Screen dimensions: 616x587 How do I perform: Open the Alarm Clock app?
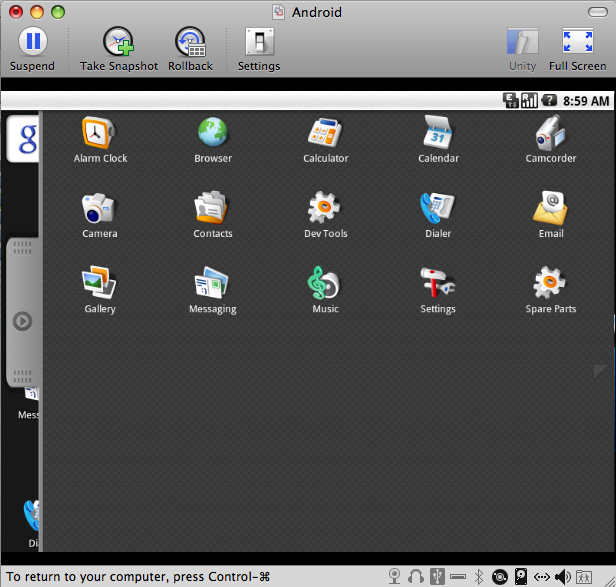[x=100, y=139]
